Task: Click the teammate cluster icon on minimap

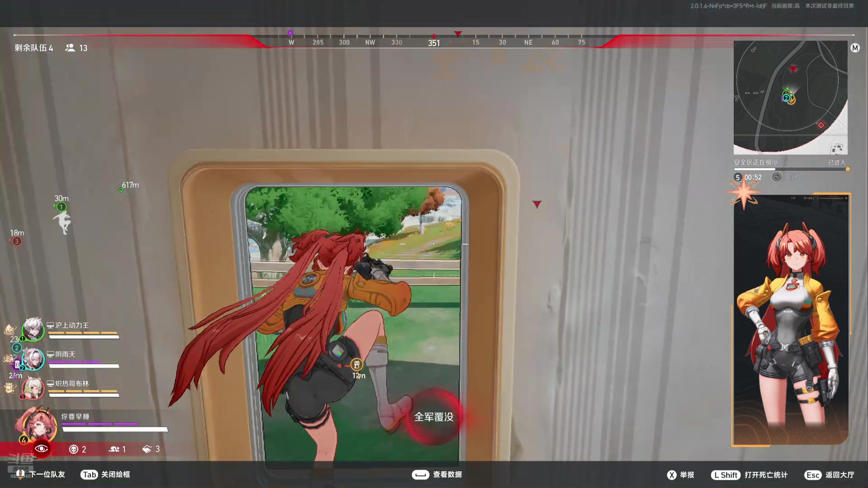Action: click(788, 97)
